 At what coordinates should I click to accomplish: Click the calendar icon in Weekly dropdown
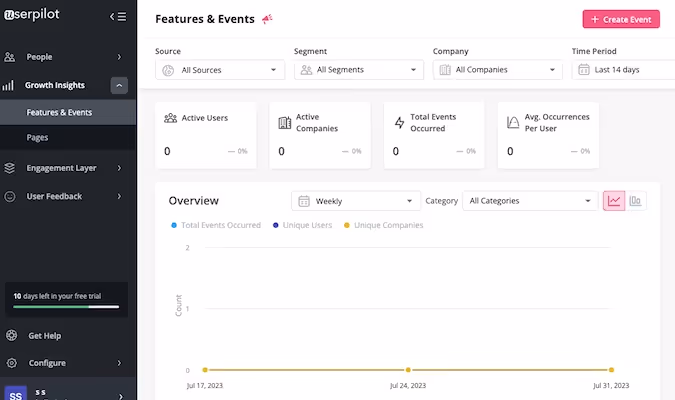click(x=304, y=201)
